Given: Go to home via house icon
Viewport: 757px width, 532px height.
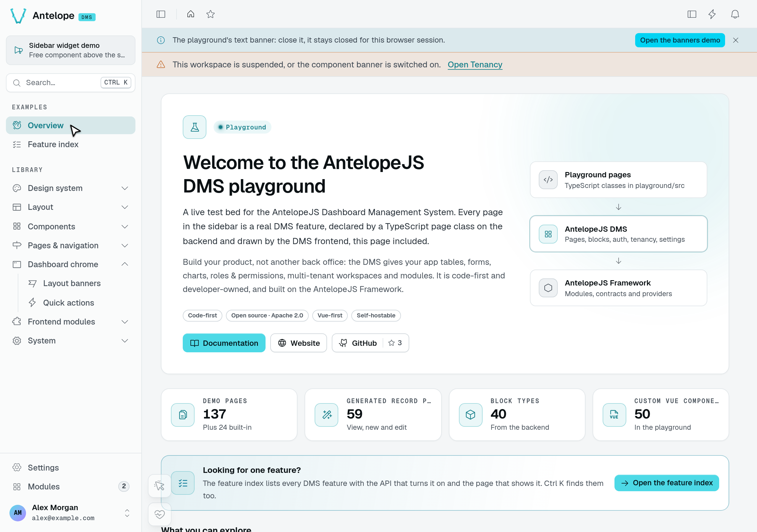Looking at the screenshot, I should pyautogui.click(x=190, y=14).
